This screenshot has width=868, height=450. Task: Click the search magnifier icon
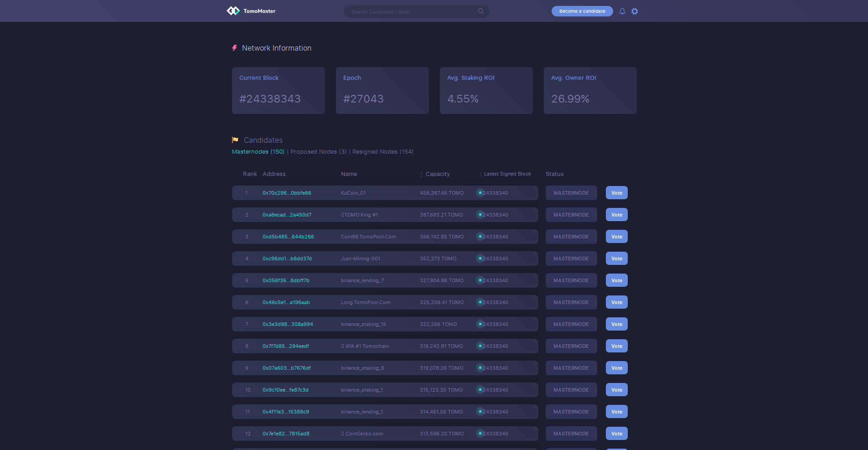480,11
